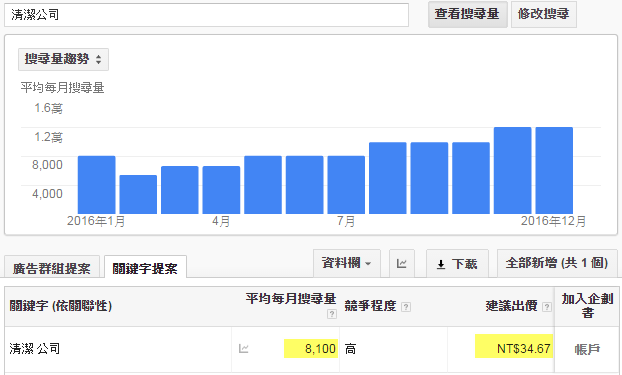622x375 pixels.
Task: Sort by 平均每月搜尋量 column header
Action: 291,298
